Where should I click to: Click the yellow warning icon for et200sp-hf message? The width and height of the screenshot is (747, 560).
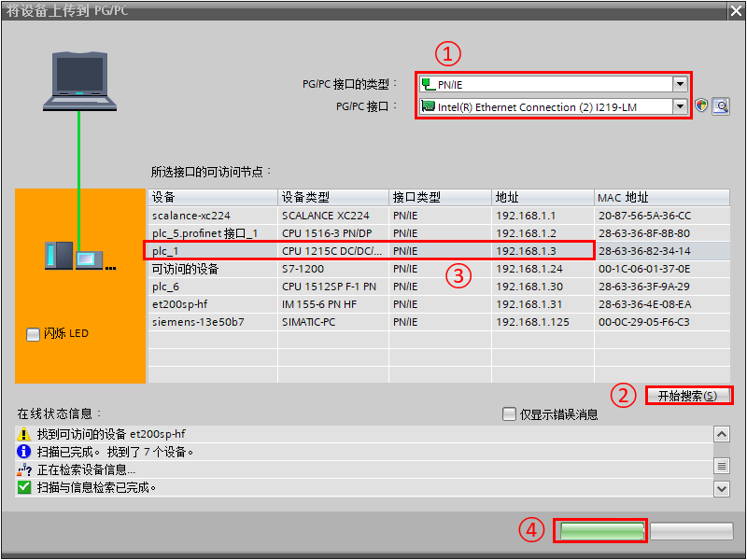(x=24, y=434)
